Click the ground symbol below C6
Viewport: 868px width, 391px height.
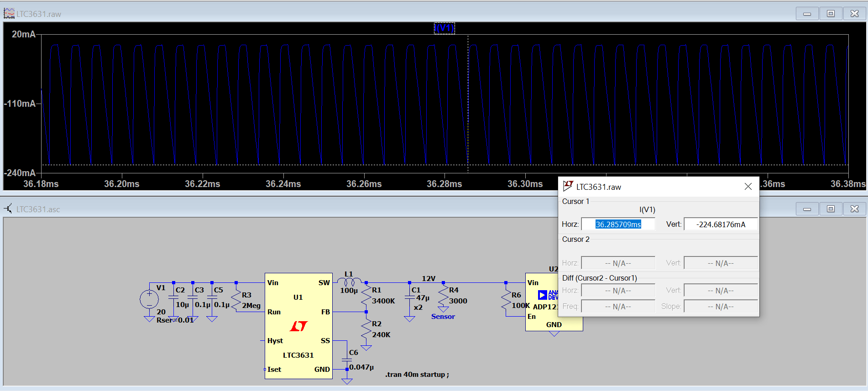click(347, 381)
